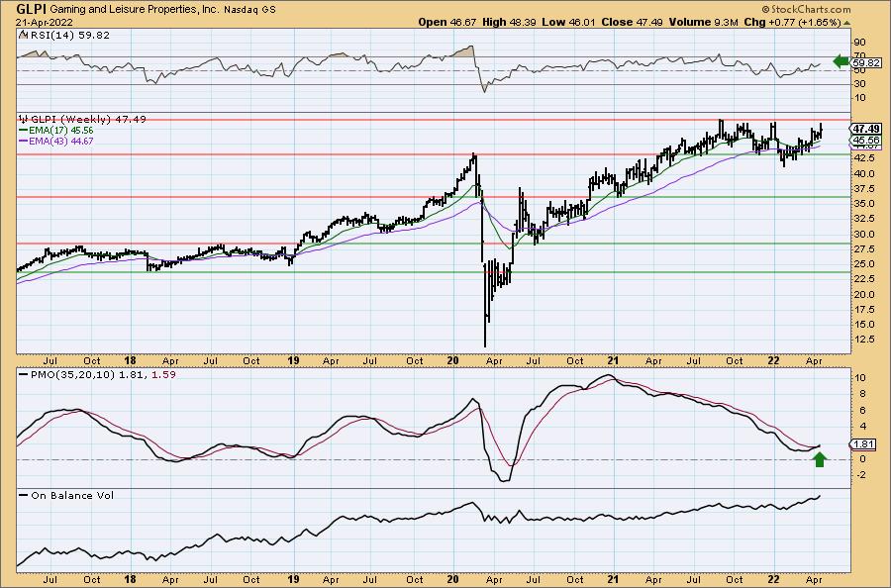Click the 8 level on PMO axis
The height and width of the screenshot is (588, 891).
(862, 394)
